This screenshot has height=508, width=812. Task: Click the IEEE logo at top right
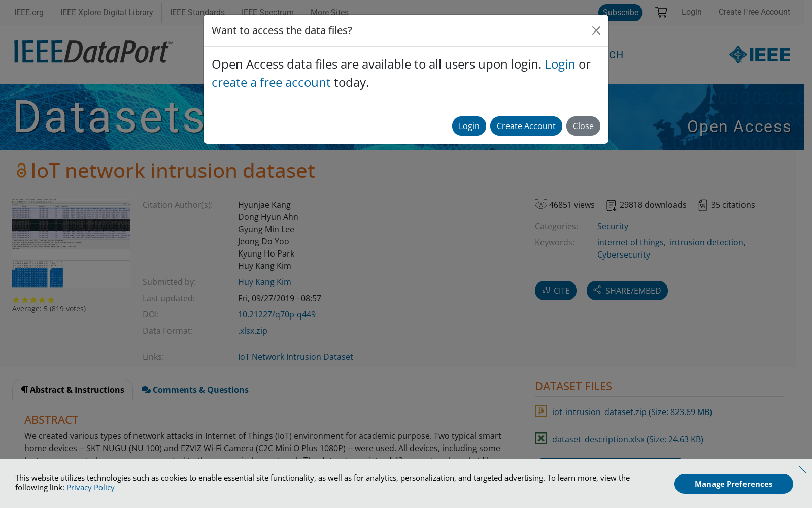(760, 54)
